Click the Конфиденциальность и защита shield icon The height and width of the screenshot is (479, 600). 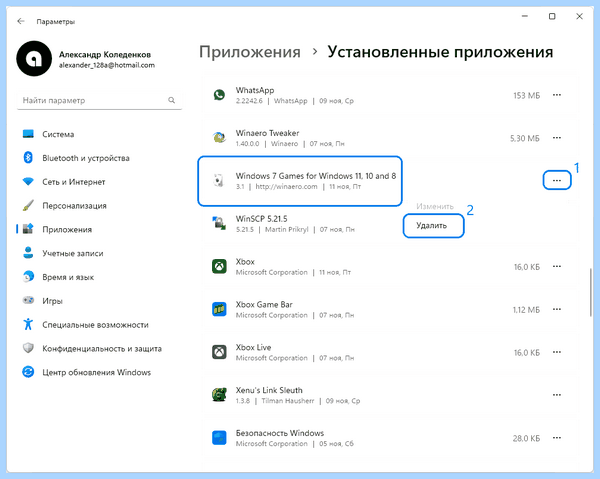click(28, 348)
